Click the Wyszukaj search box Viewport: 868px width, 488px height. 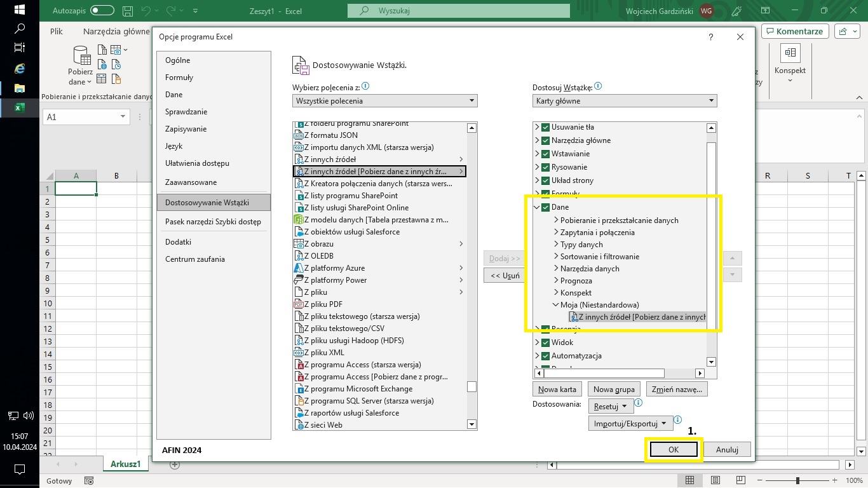[459, 11]
